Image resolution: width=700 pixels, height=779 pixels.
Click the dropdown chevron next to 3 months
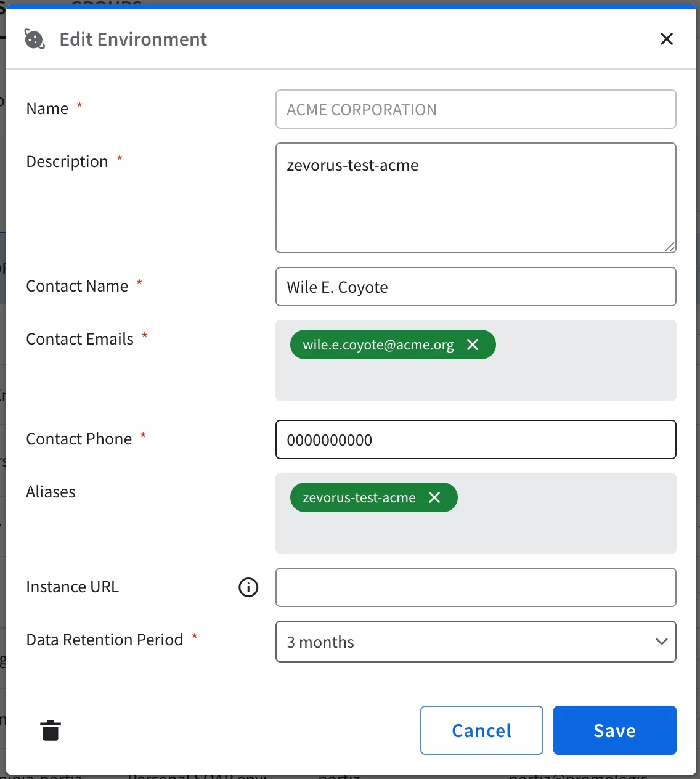click(662, 642)
